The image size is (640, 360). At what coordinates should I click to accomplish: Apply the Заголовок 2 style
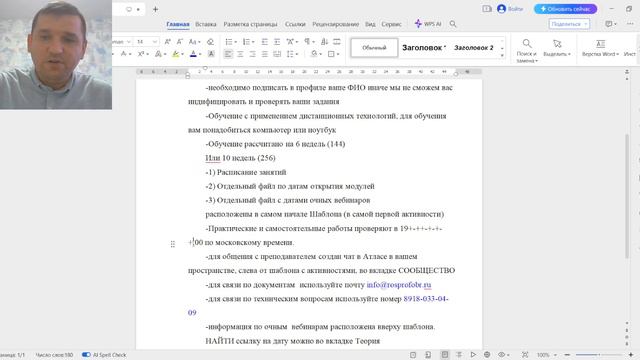[x=473, y=48]
